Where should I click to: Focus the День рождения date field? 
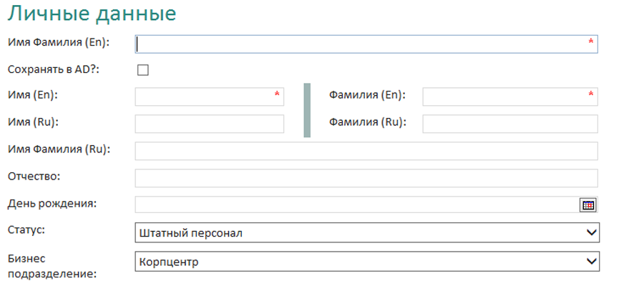356,204
